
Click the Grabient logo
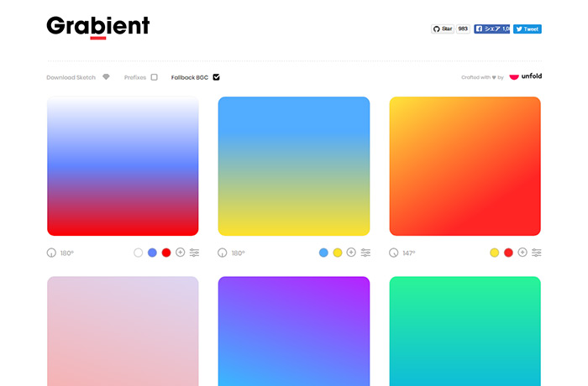(98, 27)
